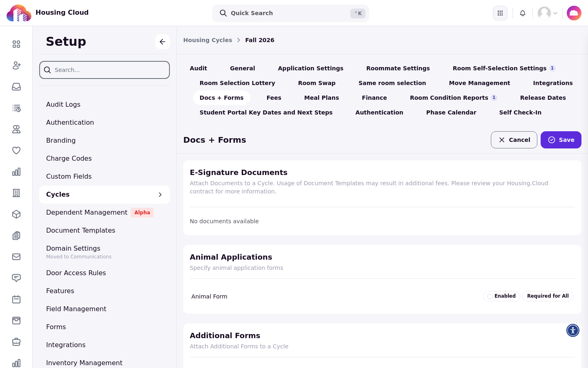This screenshot has height=368, width=588.
Task: Open Document Templates in Setup menu
Action: (x=105, y=231)
